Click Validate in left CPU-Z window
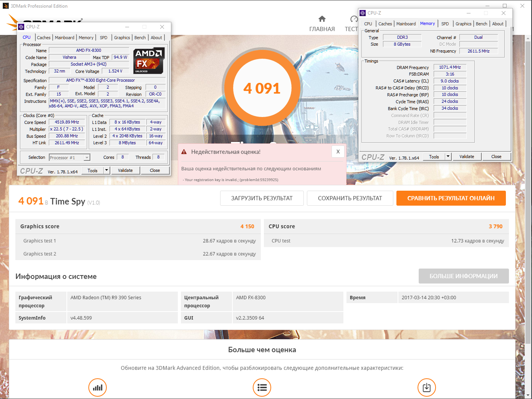The height and width of the screenshot is (399, 532). pos(125,170)
